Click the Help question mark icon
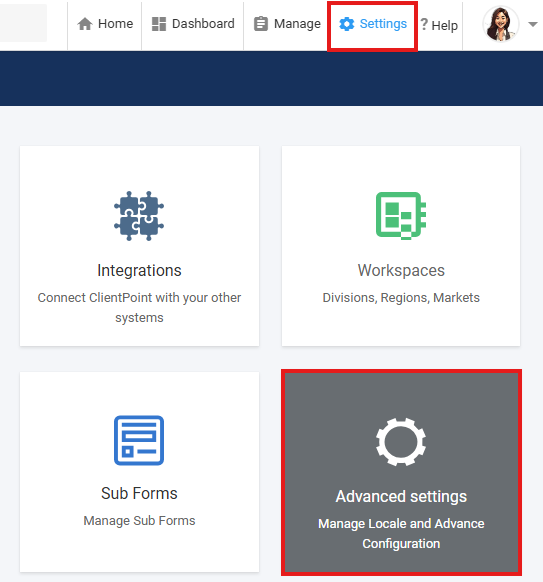The height and width of the screenshot is (582, 543). pos(424,24)
